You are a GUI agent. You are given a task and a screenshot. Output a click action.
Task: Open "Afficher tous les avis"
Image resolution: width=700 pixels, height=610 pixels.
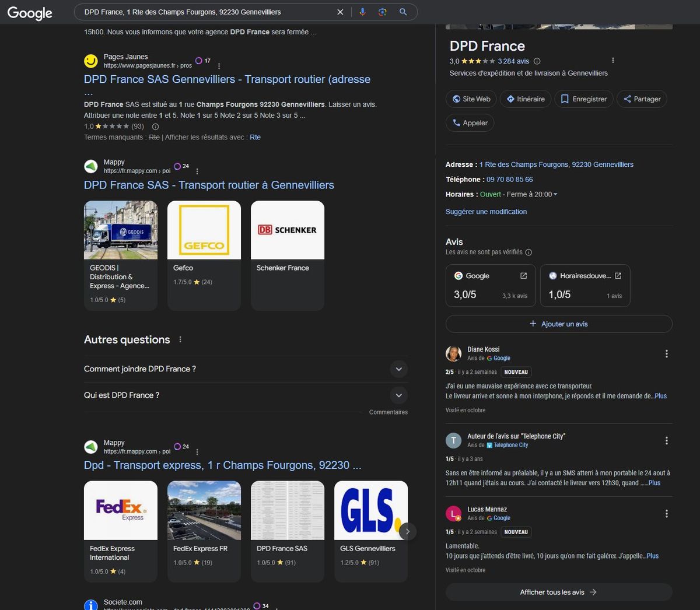click(558, 593)
